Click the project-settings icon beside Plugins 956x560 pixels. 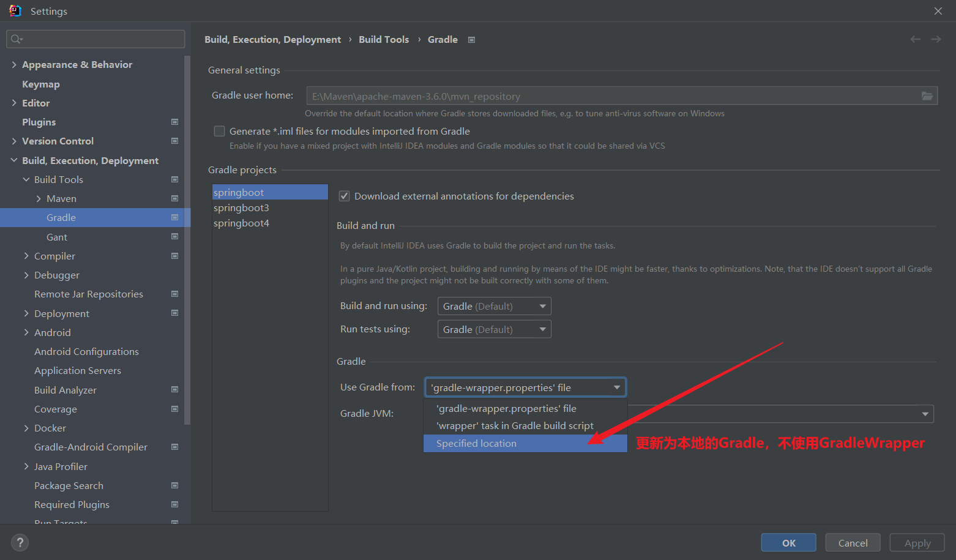click(174, 122)
